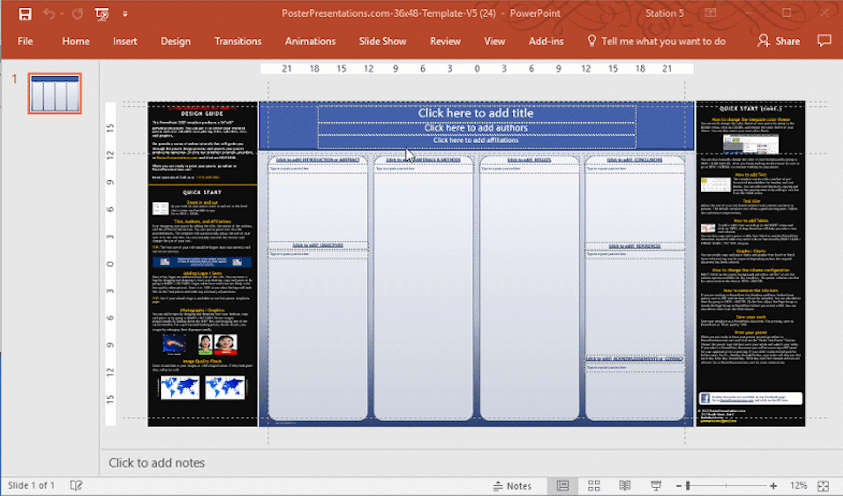Screen dimensions: 843x496
Task: Click 'Slide 1 of 1' status indicator
Action: tap(31, 486)
